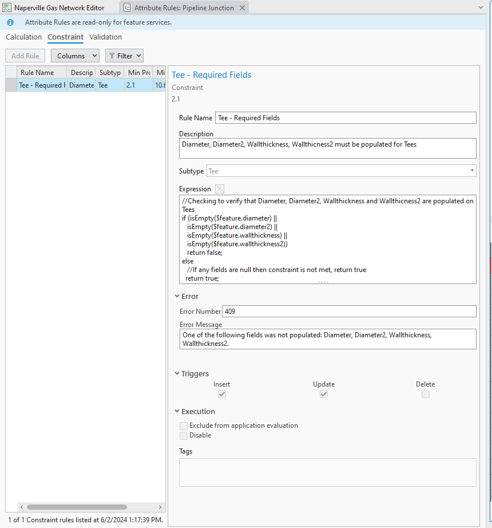Click the Tee subtype cell in the rule row
Screen dimensions: 492x528
110,85
